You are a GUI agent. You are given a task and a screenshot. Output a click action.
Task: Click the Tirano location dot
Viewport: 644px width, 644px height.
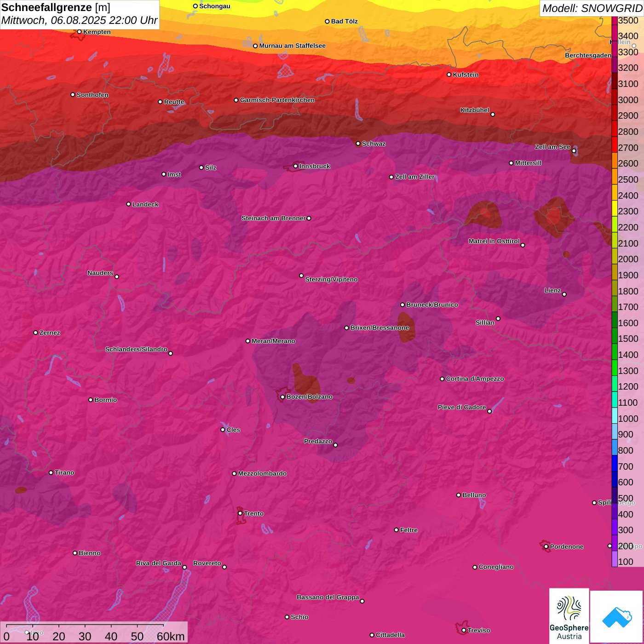coord(51,472)
